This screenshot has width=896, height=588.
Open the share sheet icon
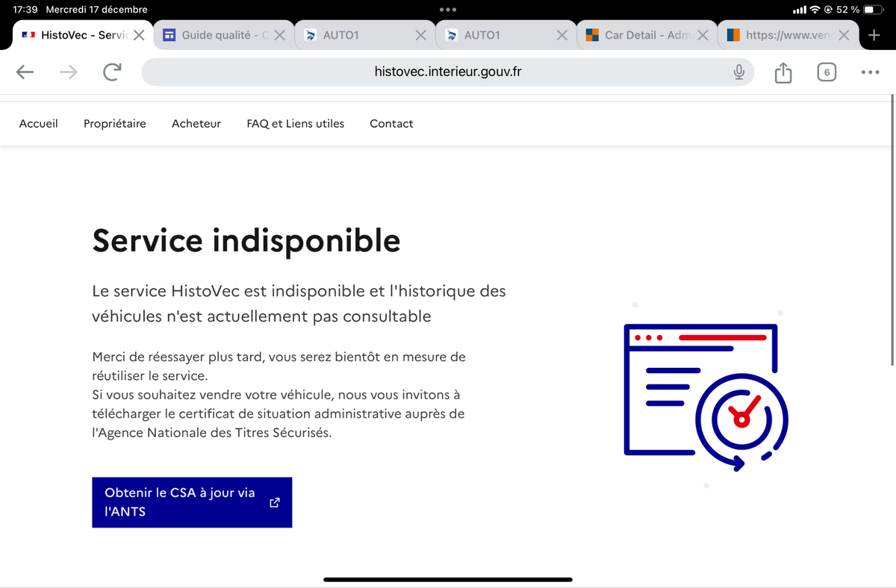point(783,72)
